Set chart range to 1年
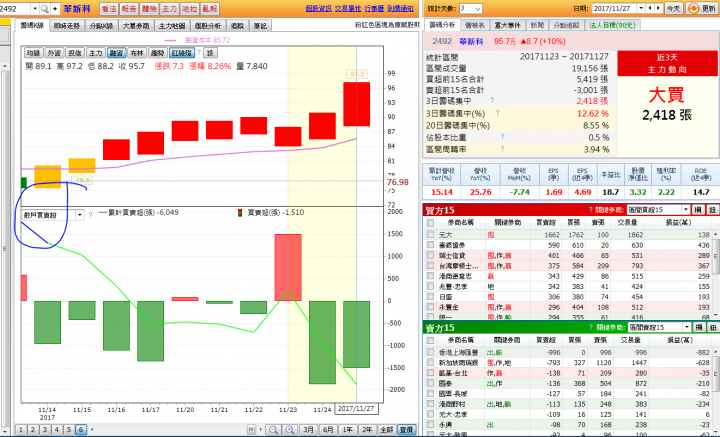 348,430
